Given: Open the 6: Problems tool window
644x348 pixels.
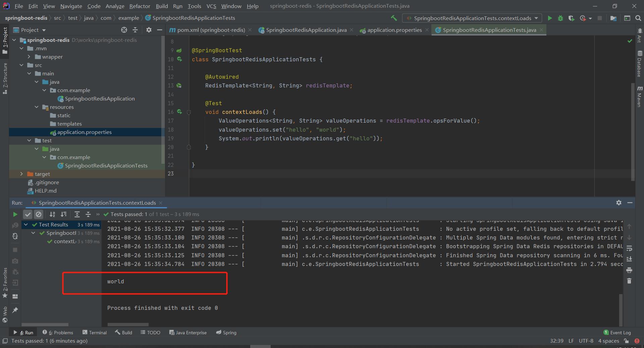Looking at the screenshot, I should click(x=58, y=333).
